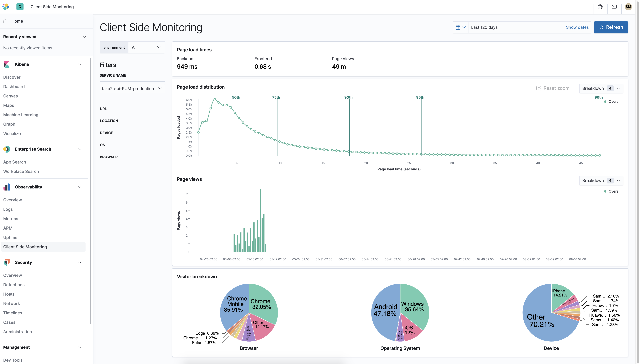Click the Elastic logo icon

[x=5, y=7]
